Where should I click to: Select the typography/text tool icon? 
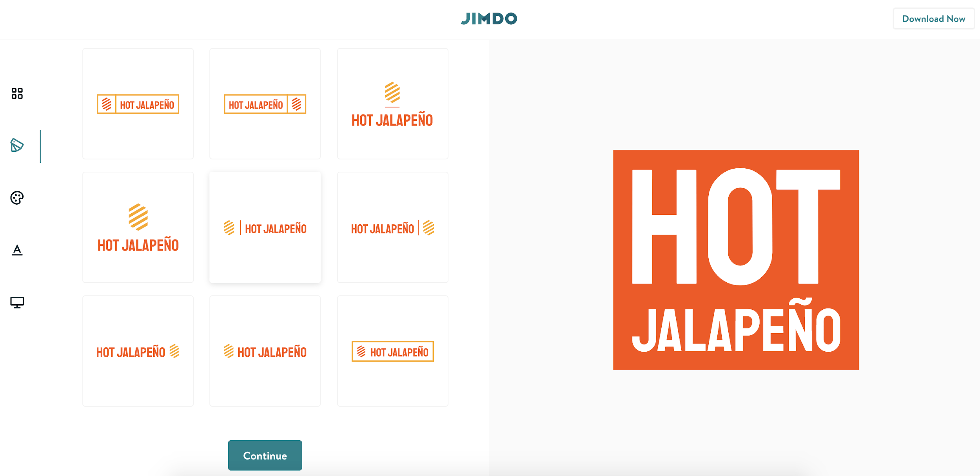pyautogui.click(x=18, y=250)
